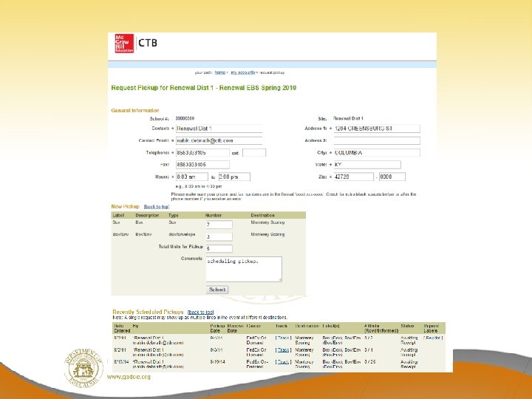Click the Address 1 field
This screenshot has width=532, height=399.
(377, 129)
